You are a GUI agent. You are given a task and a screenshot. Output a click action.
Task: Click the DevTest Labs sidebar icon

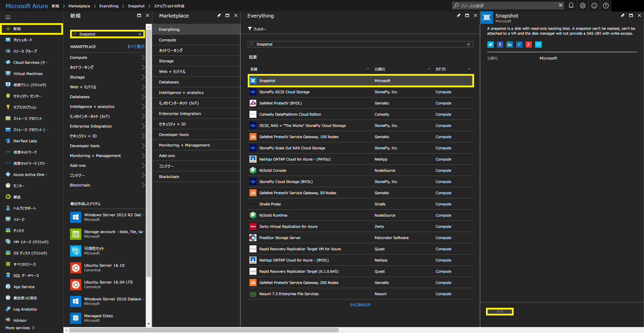point(8,141)
